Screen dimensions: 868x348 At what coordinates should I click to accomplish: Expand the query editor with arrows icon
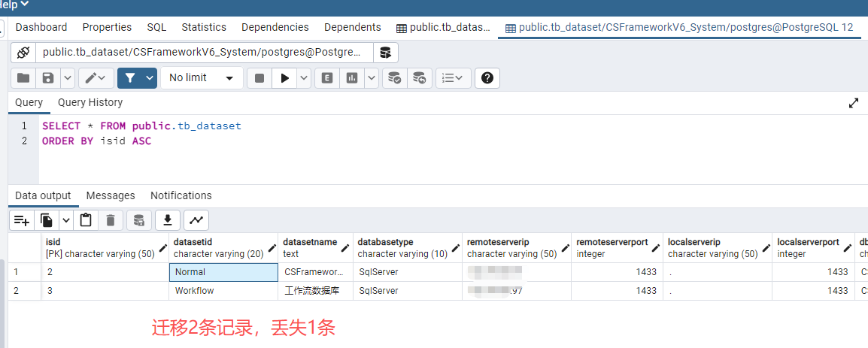(x=854, y=103)
